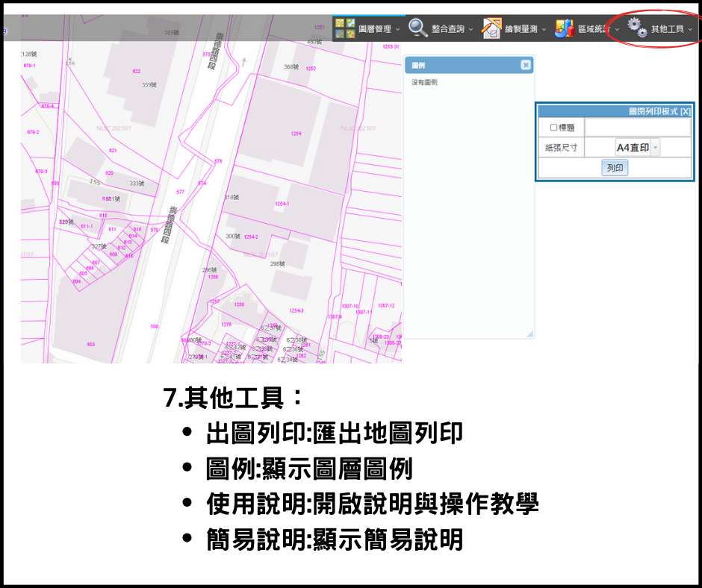Select parcel 1254 on the map
The width and height of the screenshot is (702, 588).
(296, 134)
